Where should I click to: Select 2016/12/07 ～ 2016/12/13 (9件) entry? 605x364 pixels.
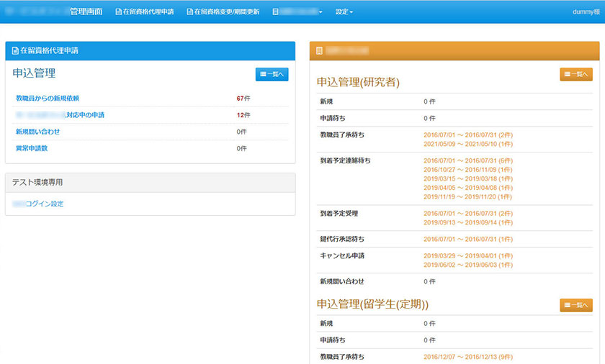(x=467, y=357)
